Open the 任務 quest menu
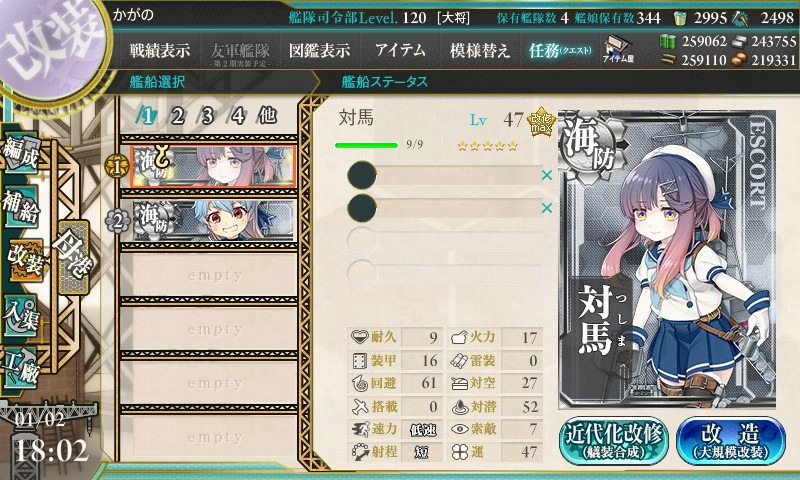Viewport: 800px width, 480px height. coord(560,50)
